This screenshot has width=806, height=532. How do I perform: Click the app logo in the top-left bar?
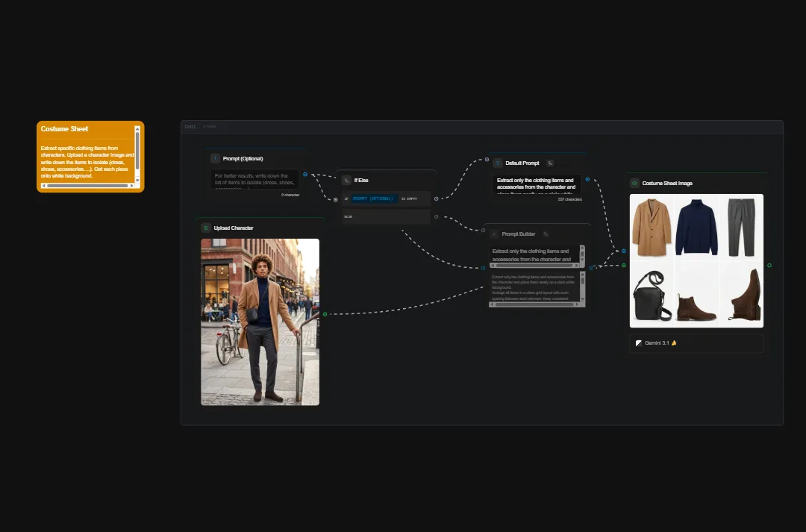pos(188,126)
